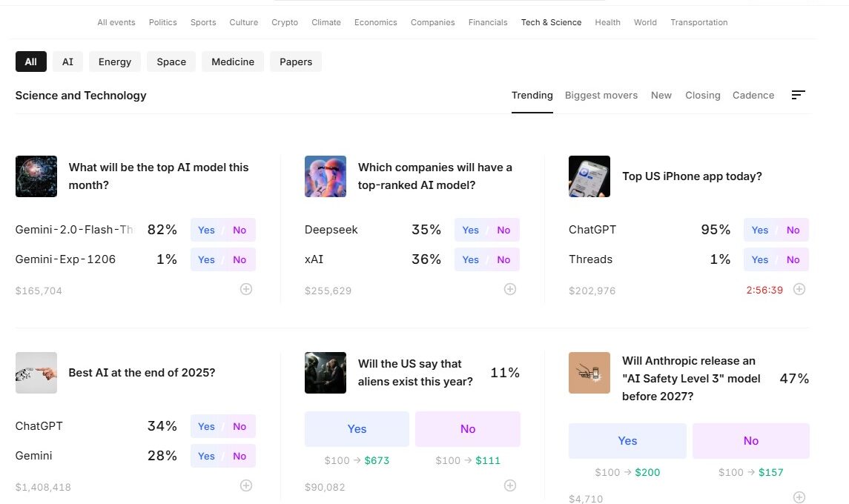Go to Health category

click(607, 22)
